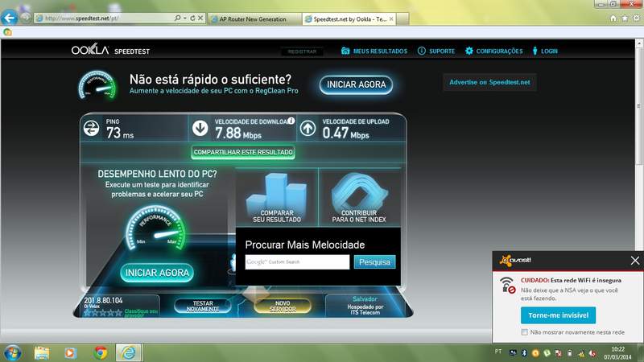Click CONTRIBUIR PARA O NET INDEX tile
Viewport: 644px width, 362px height.
point(359,198)
